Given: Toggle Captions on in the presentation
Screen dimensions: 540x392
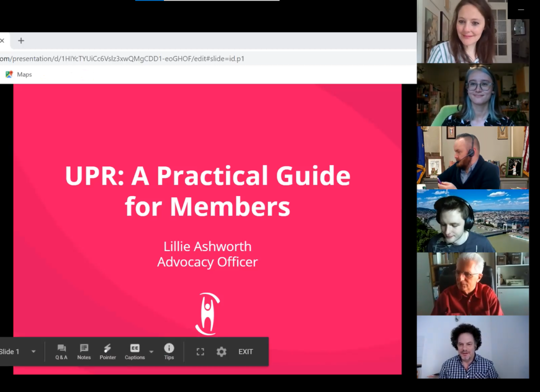Looking at the screenshot, I should pos(134,351).
